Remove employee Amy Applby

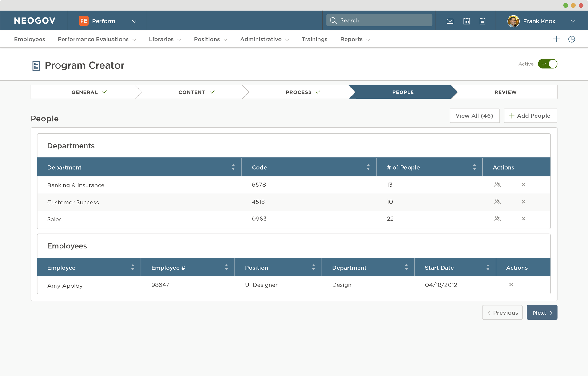coord(511,285)
